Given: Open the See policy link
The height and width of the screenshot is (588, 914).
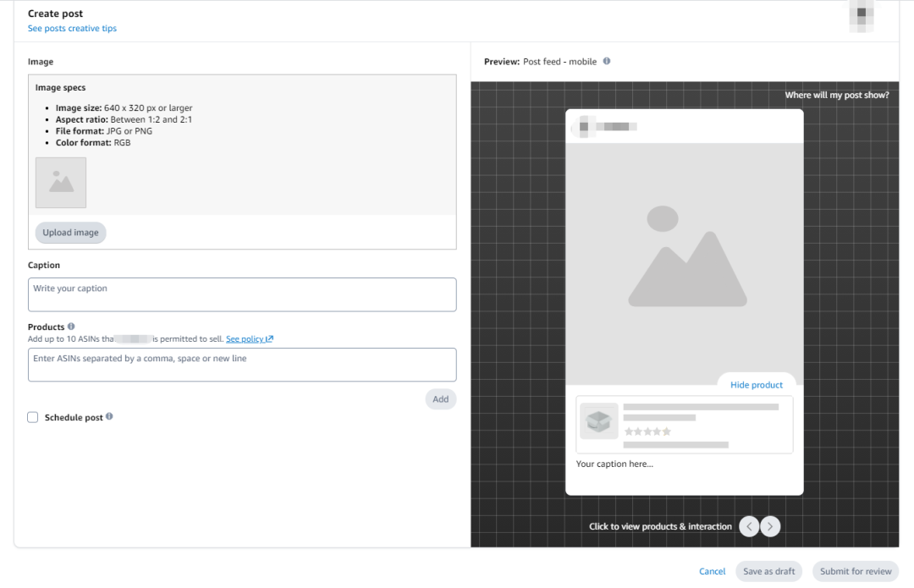Looking at the screenshot, I should pos(249,339).
